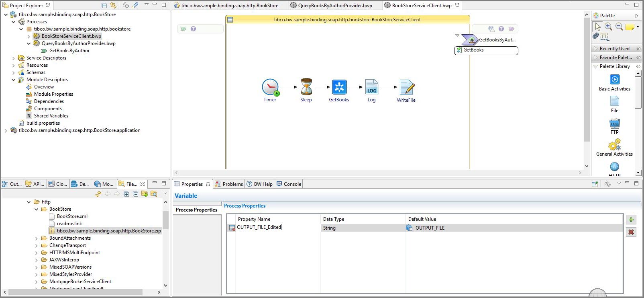Open the FTP palette drawer

615,126
